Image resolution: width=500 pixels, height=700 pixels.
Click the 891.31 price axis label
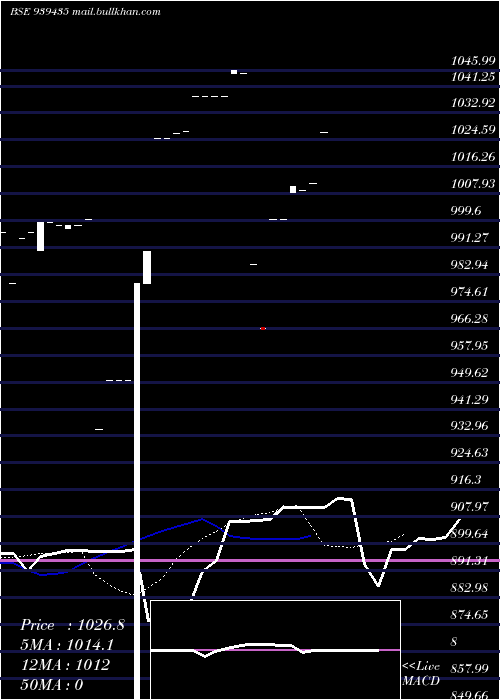(x=469, y=561)
